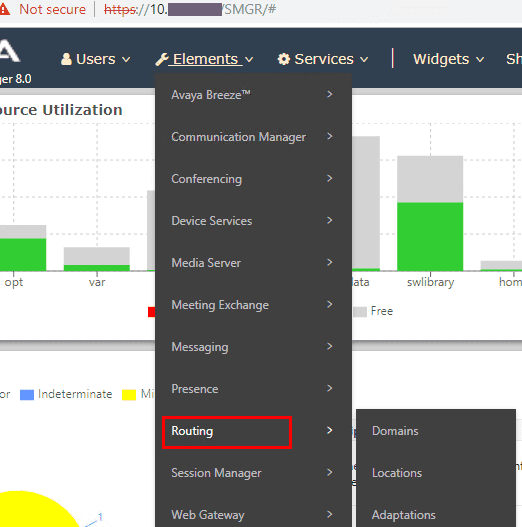
Task: Click the Avaya logo in header
Action: (x=9, y=51)
